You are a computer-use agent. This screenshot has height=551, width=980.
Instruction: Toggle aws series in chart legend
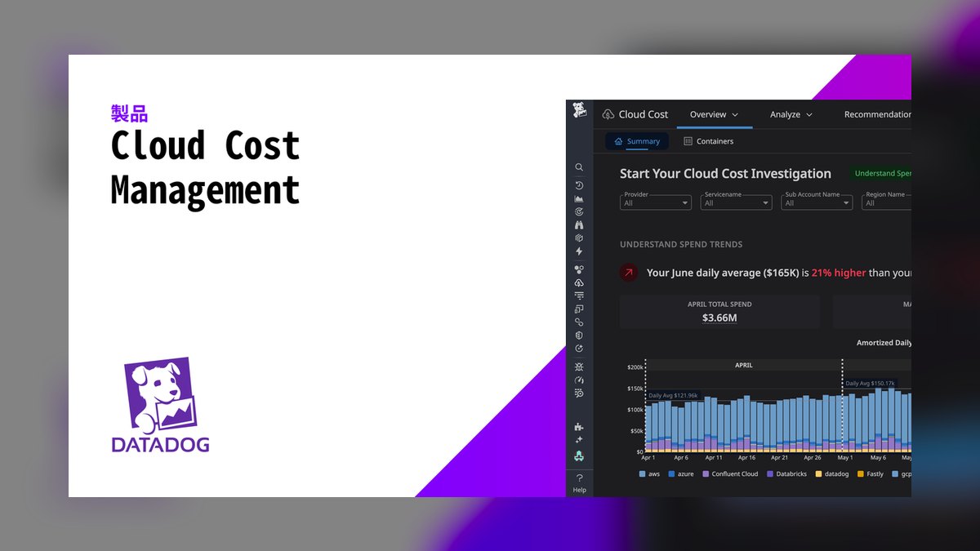tap(649, 473)
